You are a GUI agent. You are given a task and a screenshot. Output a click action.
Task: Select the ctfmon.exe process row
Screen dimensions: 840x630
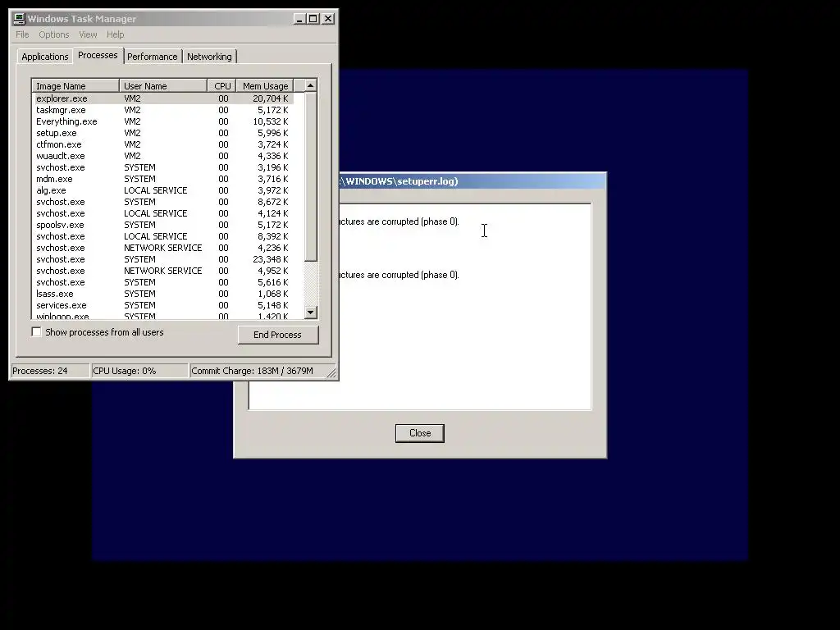point(163,144)
